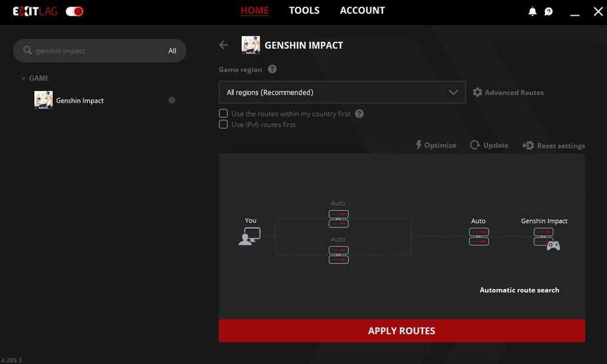
Task: Click the notification bell icon
Action: click(x=532, y=12)
